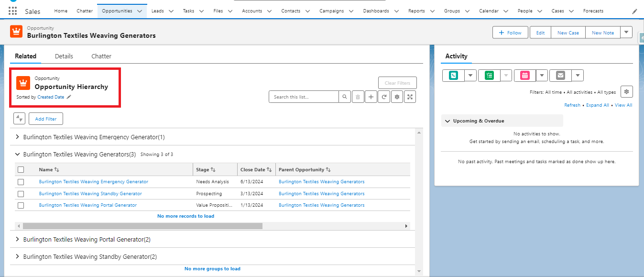Open the Leads tab dropdown arrow
644x277 pixels.
172,11
